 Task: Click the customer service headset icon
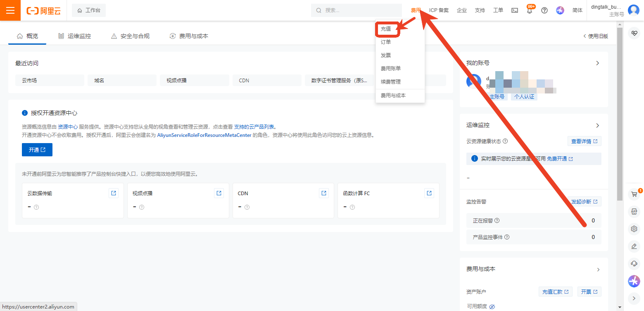coord(634,263)
